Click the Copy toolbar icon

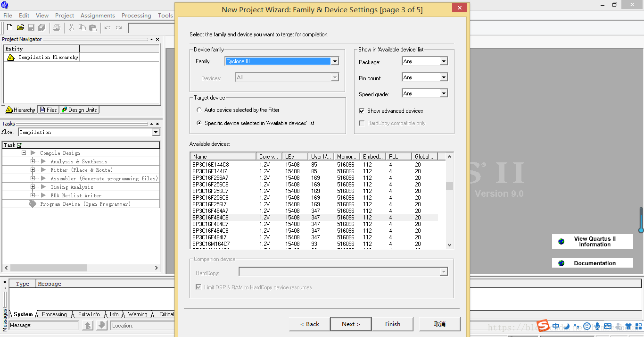tap(82, 28)
